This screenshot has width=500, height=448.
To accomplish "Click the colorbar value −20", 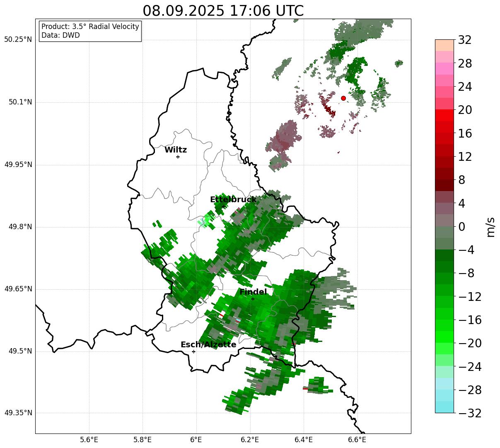I will click(x=470, y=344).
